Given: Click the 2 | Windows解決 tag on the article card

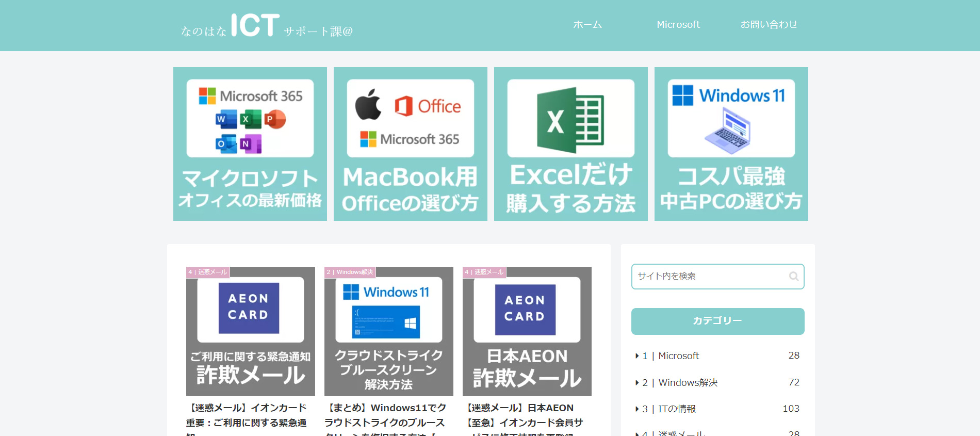Looking at the screenshot, I should pos(350,272).
